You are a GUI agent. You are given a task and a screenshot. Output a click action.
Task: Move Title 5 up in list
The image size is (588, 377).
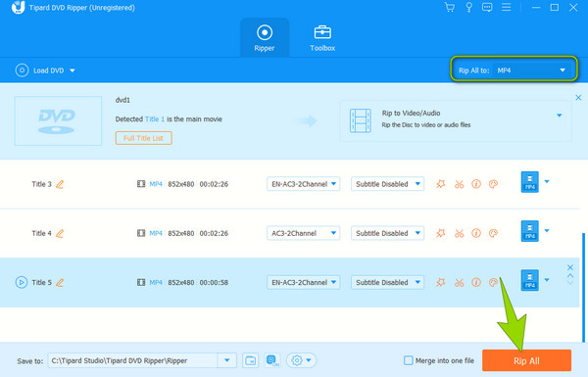570,275
